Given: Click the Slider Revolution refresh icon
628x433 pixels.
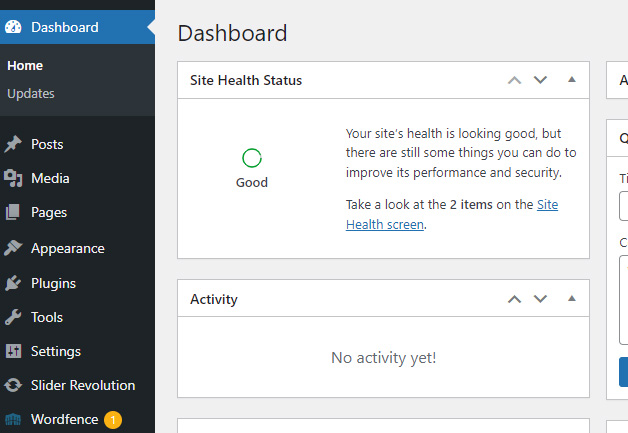Looking at the screenshot, I should pos(13,385).
